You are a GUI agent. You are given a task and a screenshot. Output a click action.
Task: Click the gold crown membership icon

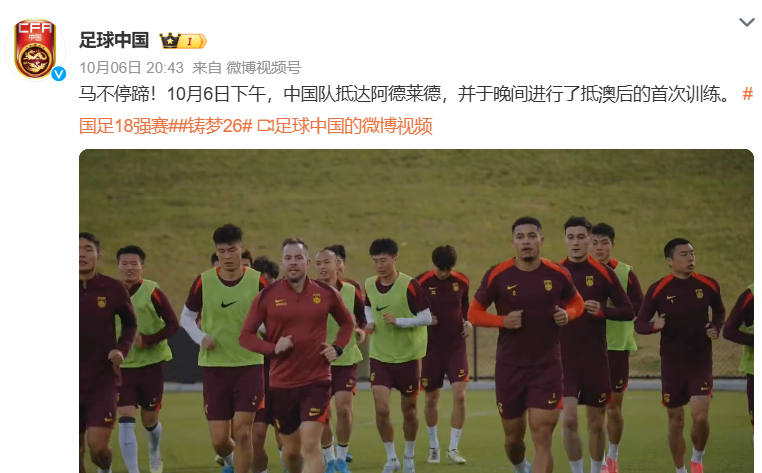(170, 41)
